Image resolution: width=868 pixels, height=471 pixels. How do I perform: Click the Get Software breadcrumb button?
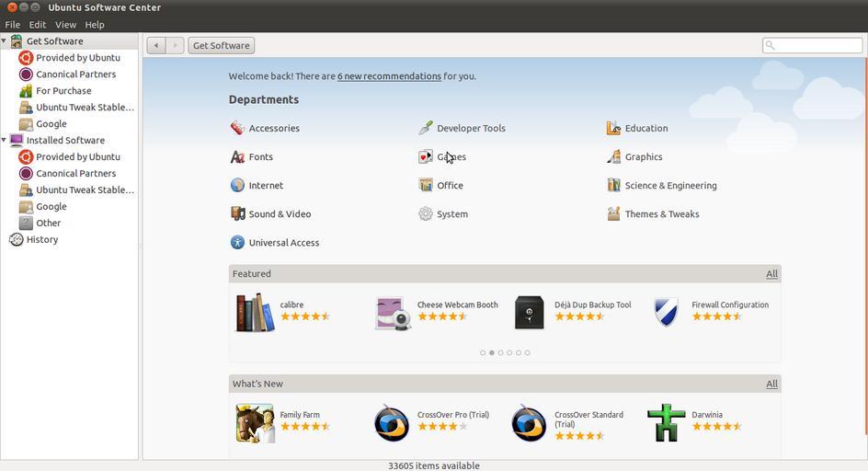(221, 45)
